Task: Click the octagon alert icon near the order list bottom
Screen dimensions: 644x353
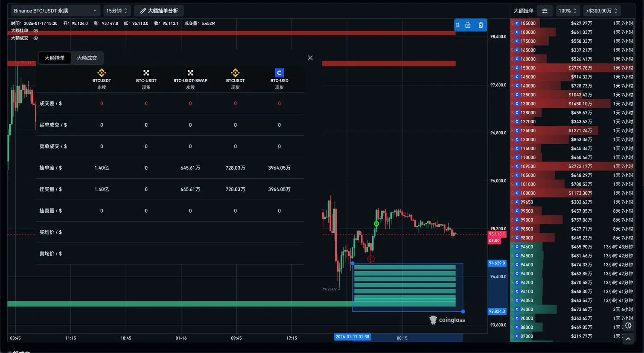Action: click(628, 326)
